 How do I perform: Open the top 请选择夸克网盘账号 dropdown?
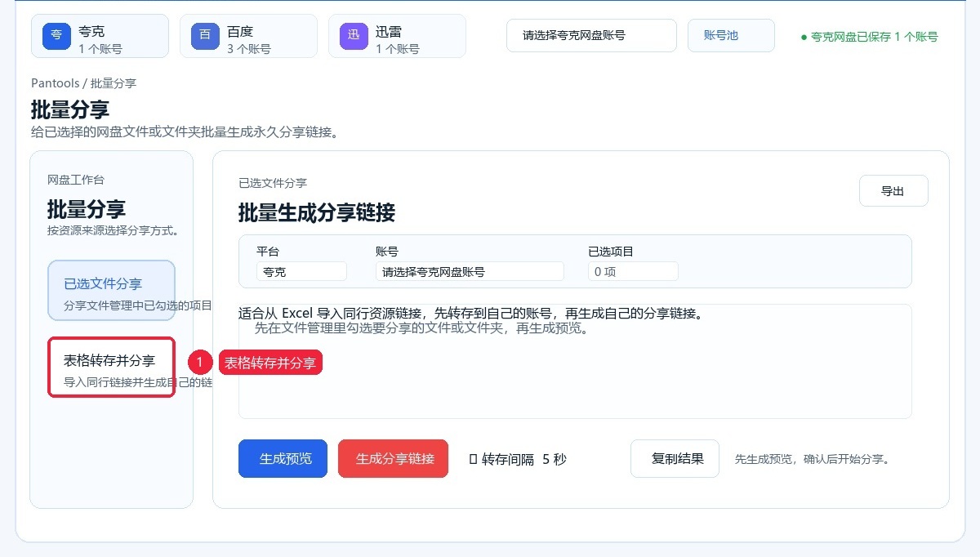(x=591, y=36)
